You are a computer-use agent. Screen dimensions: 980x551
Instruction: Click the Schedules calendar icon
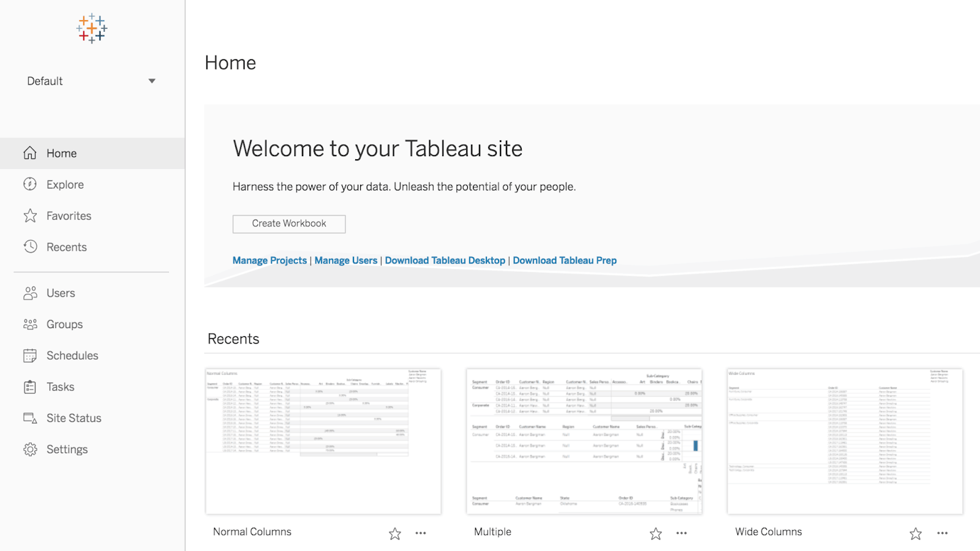[30, 356]
